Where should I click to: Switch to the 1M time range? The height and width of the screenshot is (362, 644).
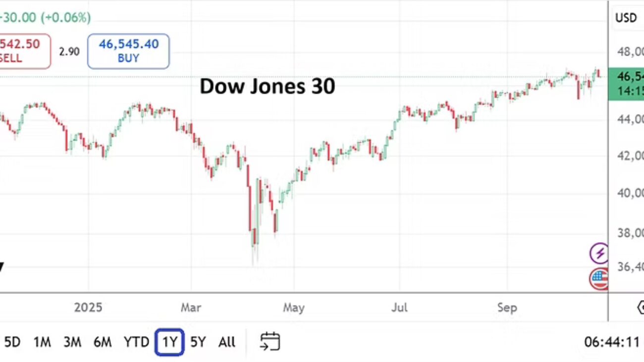coord(42,342)
